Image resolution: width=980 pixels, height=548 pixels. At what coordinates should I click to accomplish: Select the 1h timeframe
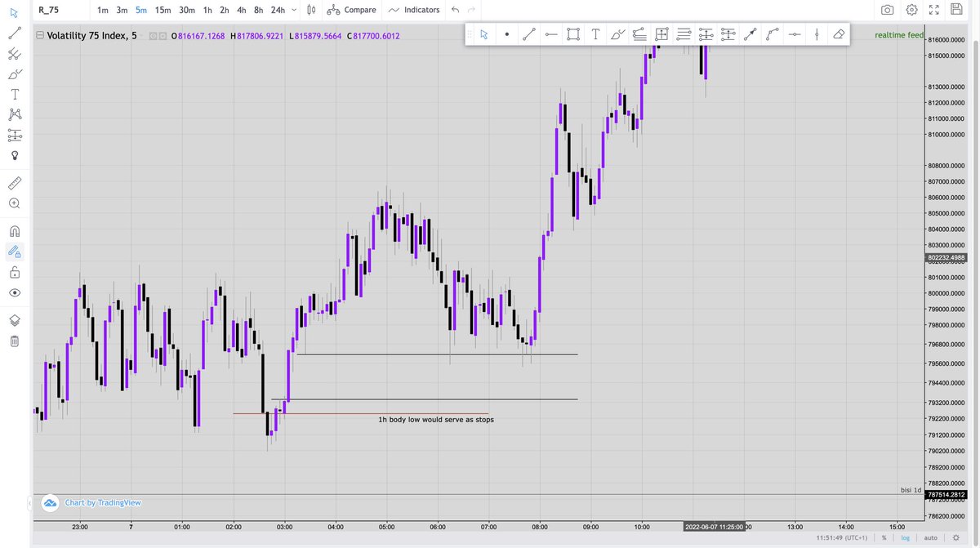point(207,10)
